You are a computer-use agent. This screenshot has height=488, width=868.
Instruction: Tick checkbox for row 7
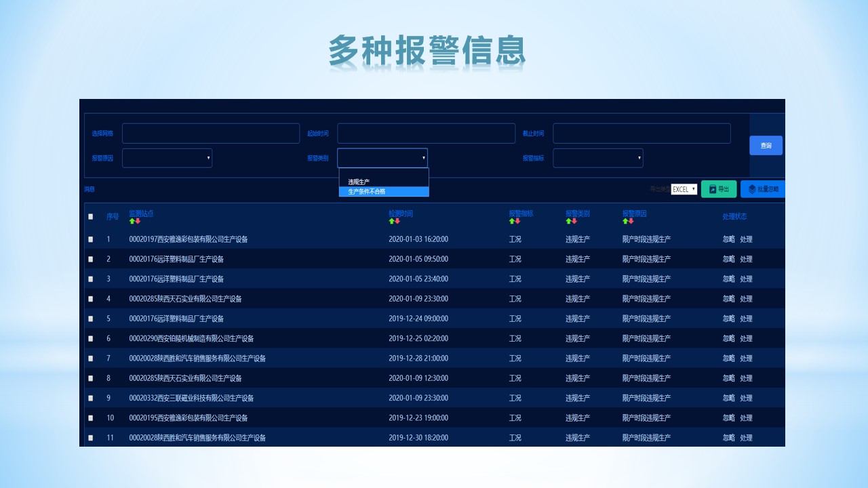[91, 359]
